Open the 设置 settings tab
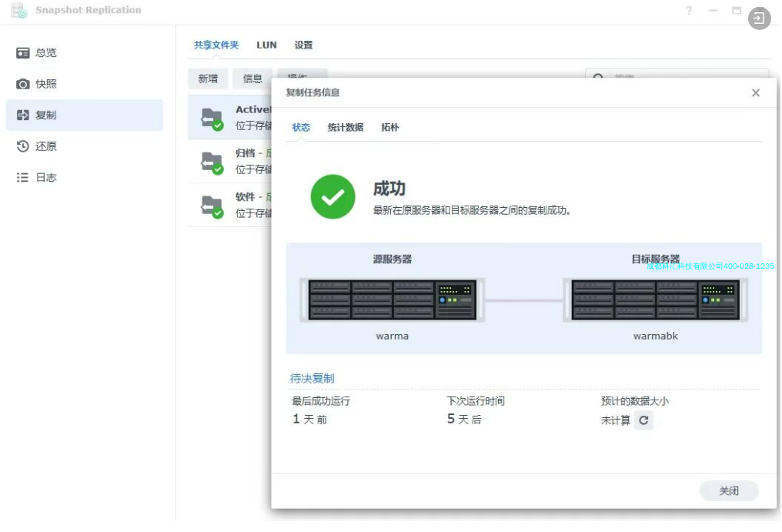Screen dimensions: 782x532 tap(303, 45)
